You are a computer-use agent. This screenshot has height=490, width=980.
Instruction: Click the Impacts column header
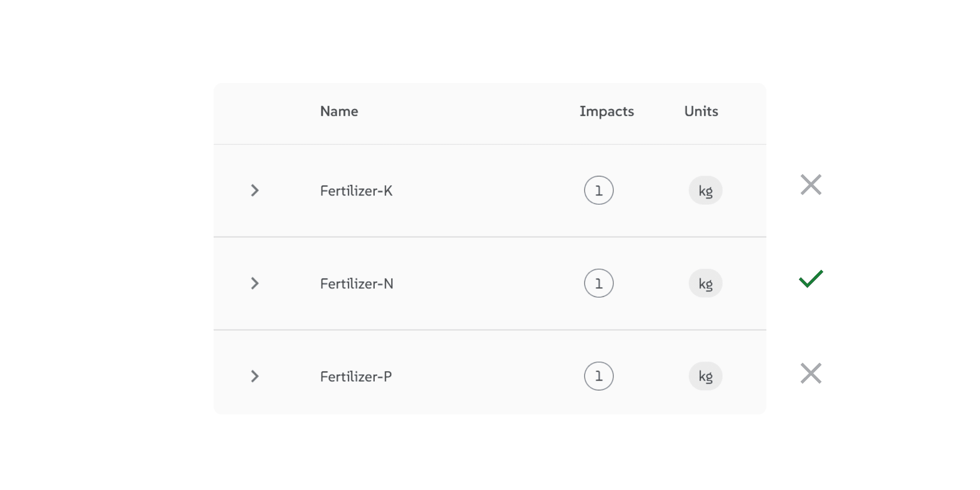click(607, 112)
